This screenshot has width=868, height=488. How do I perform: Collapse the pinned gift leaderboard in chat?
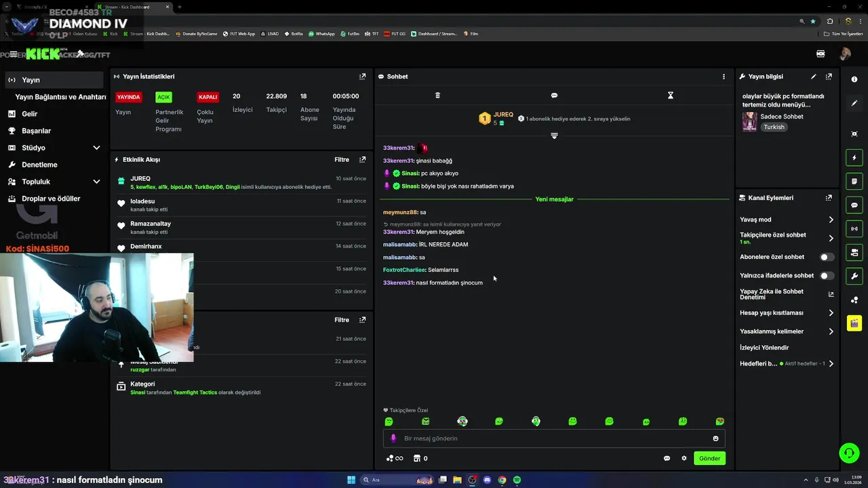click(x=554, y=136)
